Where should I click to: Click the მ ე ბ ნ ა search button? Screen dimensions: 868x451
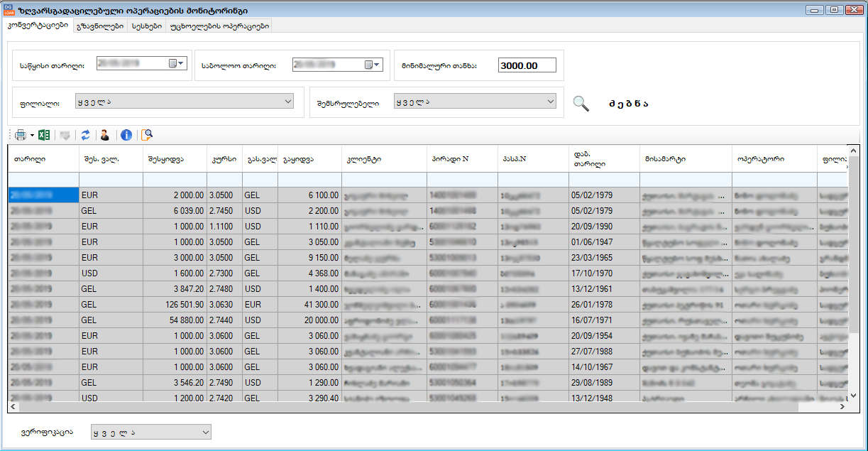pyautogui.click(x=628, y=104)
